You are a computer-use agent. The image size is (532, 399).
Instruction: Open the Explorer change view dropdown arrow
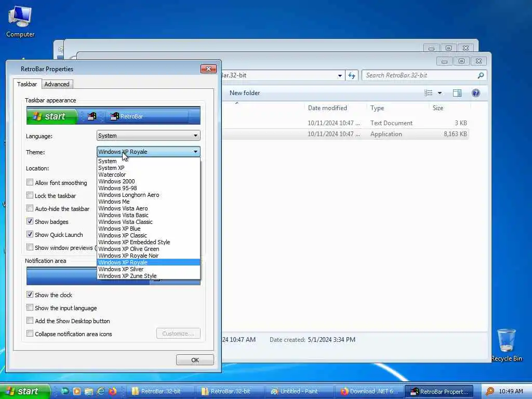(440, 93)
